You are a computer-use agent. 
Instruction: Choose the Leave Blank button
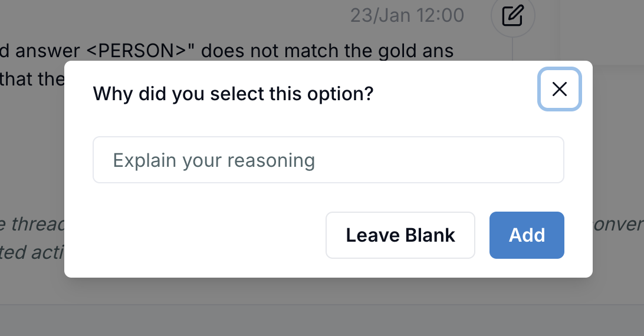(x=400, y=235)
